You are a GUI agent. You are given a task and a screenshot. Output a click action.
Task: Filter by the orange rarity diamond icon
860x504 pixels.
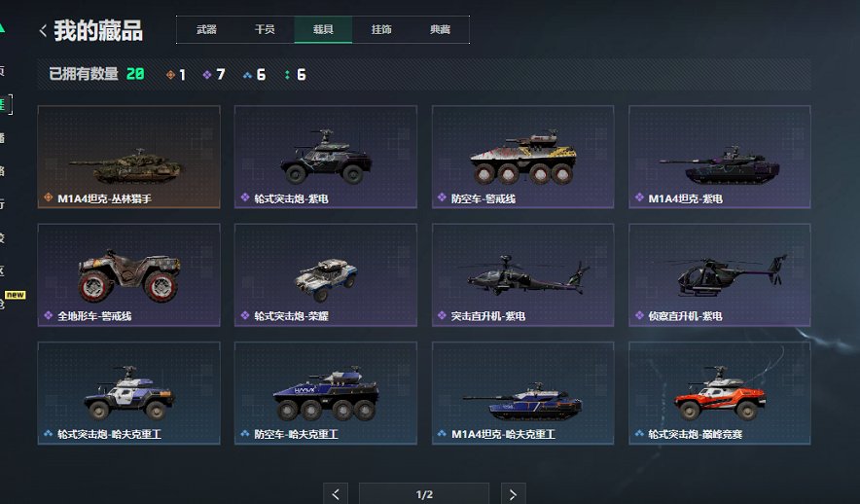click(170, 75)
